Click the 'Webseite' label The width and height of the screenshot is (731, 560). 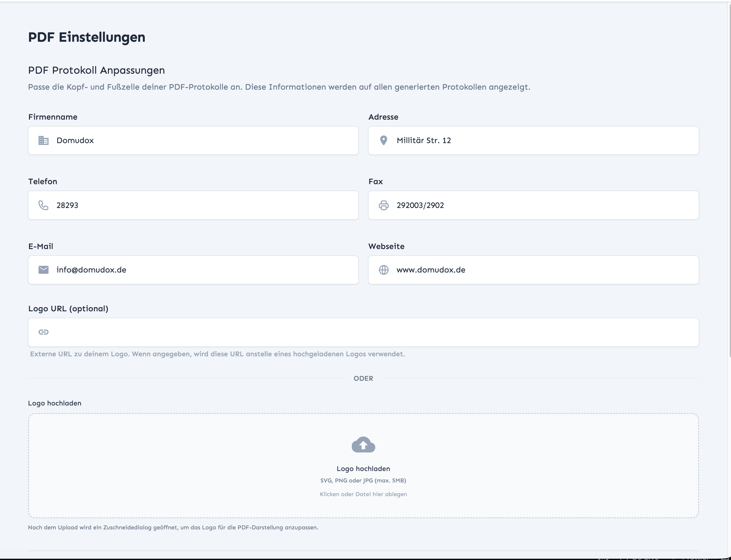coord(386,246)
